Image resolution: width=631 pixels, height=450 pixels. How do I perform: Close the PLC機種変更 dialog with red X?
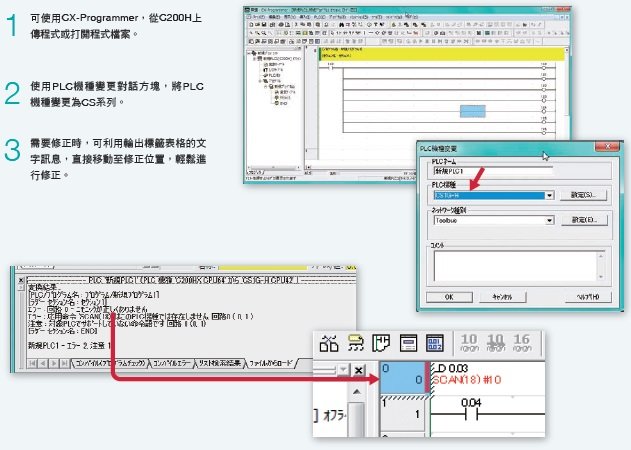607,147
